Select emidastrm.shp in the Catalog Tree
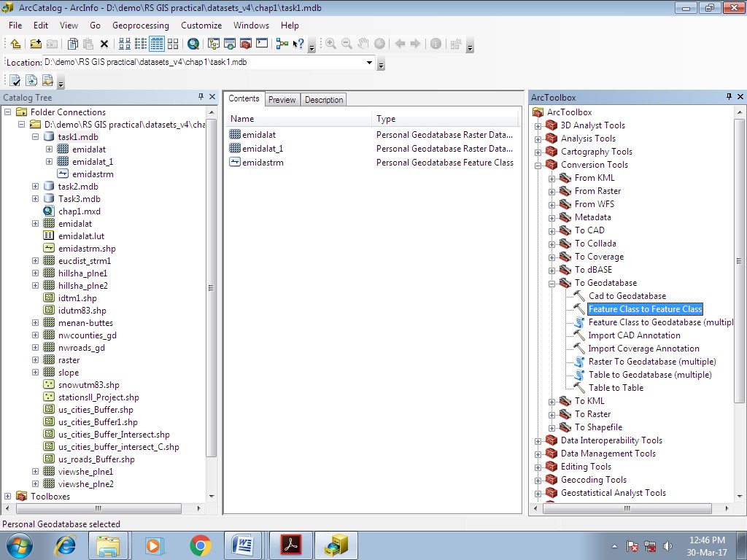 87,248
